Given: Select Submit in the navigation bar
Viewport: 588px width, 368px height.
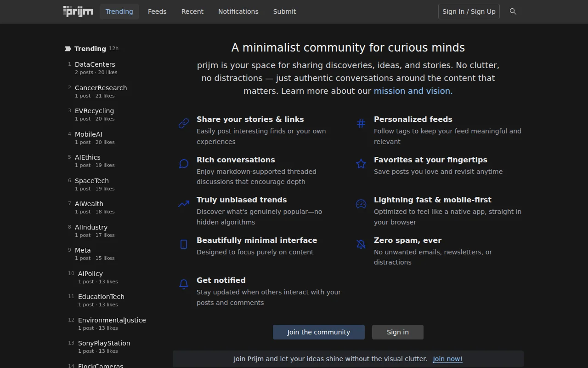Looking at the screenshot, I should 284,11.
